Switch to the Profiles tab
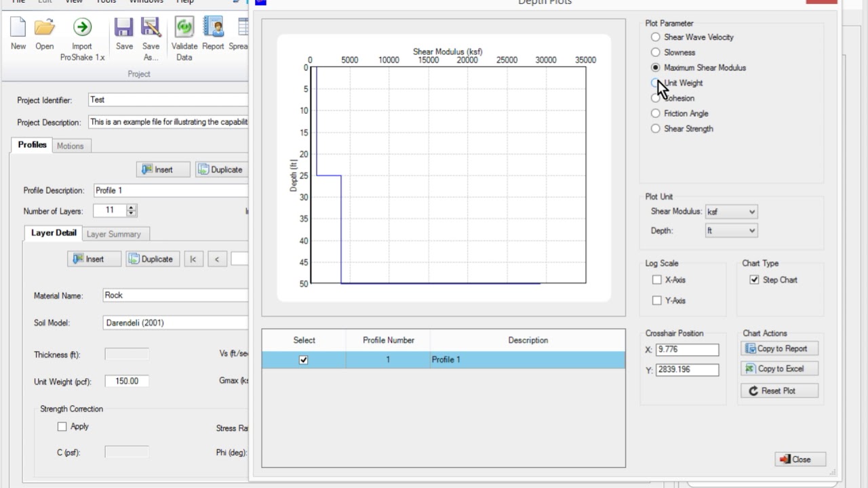This screenshot has height=488, width=868. [32, 145]
